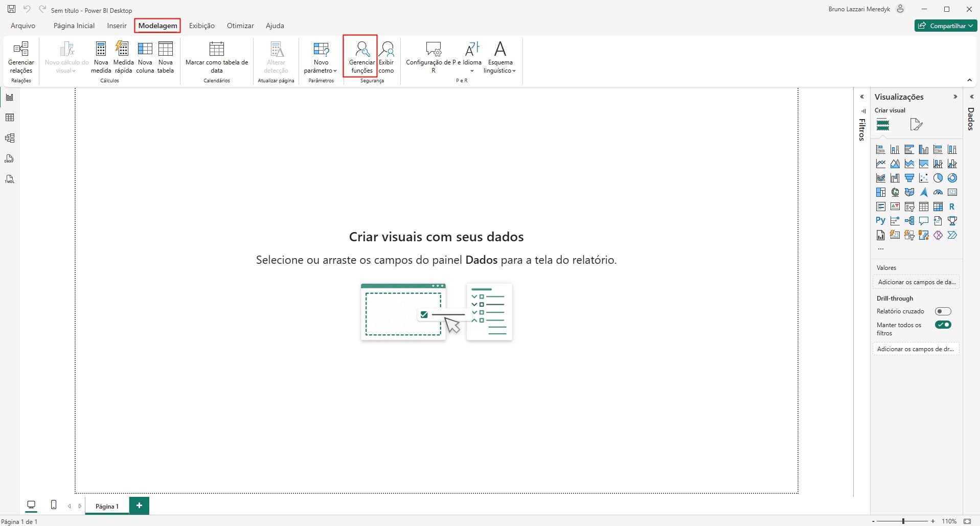Screen dimensions: 980x526
Task: Create a Nova medida
Action: pos(101,57)
